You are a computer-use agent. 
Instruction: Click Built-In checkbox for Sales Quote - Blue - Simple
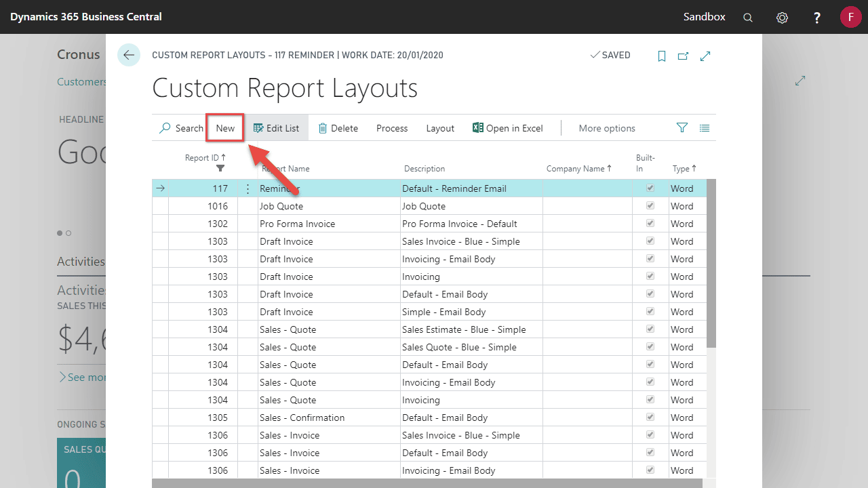tap(650, 347)
